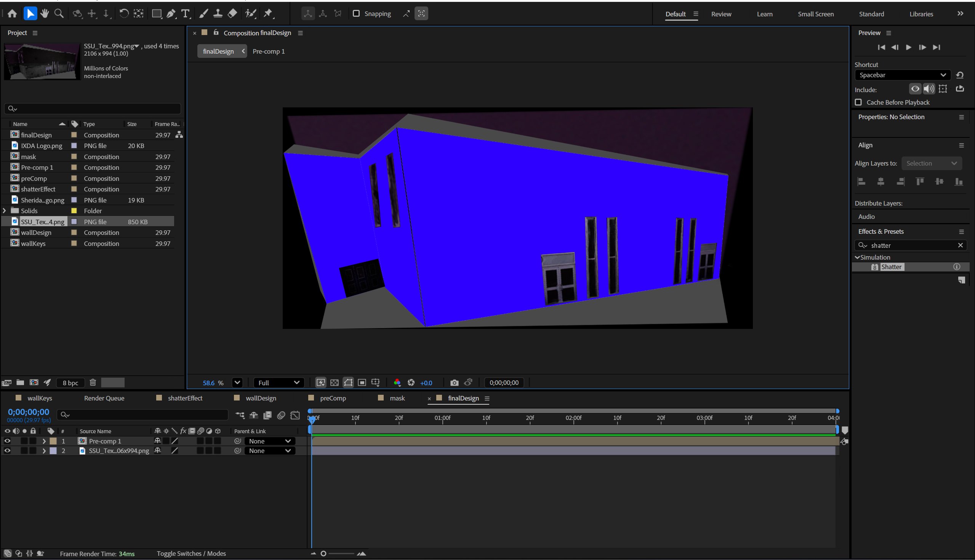975x560 pixels.
Task: Enable Snapping
Action: coord(356,13)
